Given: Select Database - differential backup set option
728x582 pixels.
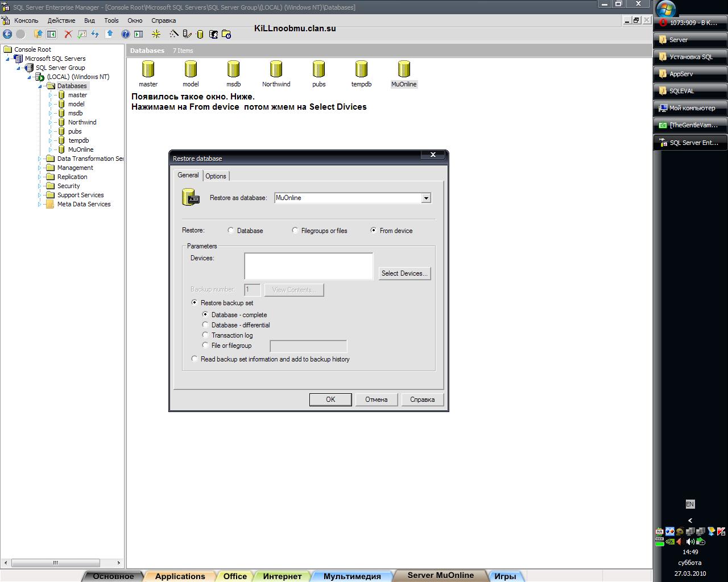Looking at the screenshot, I should [205, 325].
